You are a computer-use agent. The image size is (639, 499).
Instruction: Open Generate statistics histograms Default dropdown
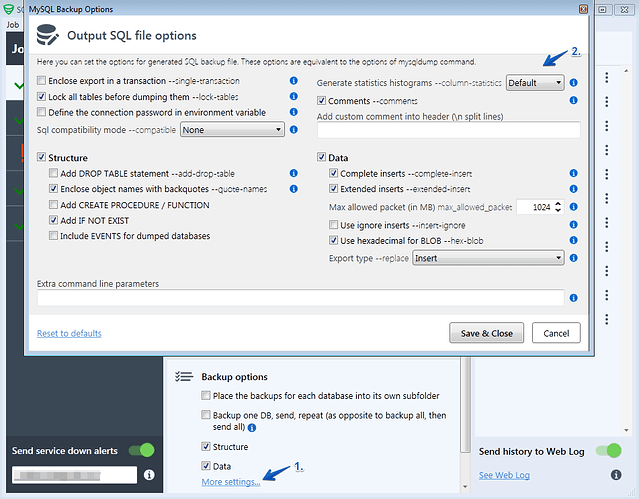(x=535, y=83)
